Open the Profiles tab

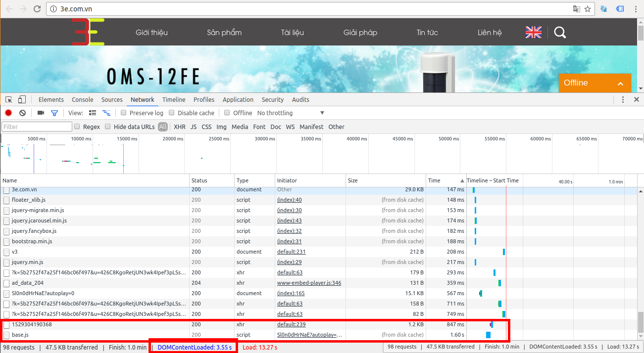204,99
